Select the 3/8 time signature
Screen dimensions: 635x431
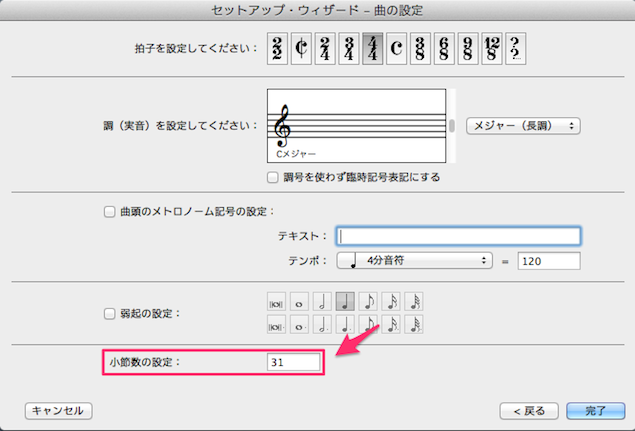click(420, 49)
